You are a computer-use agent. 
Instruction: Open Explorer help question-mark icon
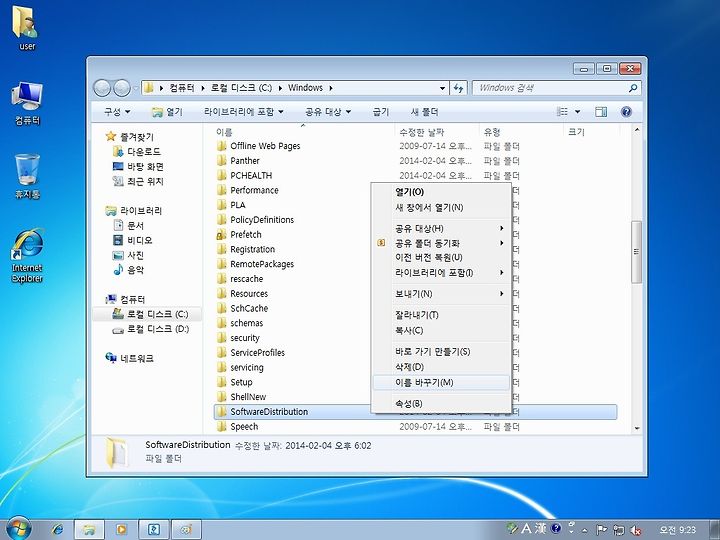[626, 112]
